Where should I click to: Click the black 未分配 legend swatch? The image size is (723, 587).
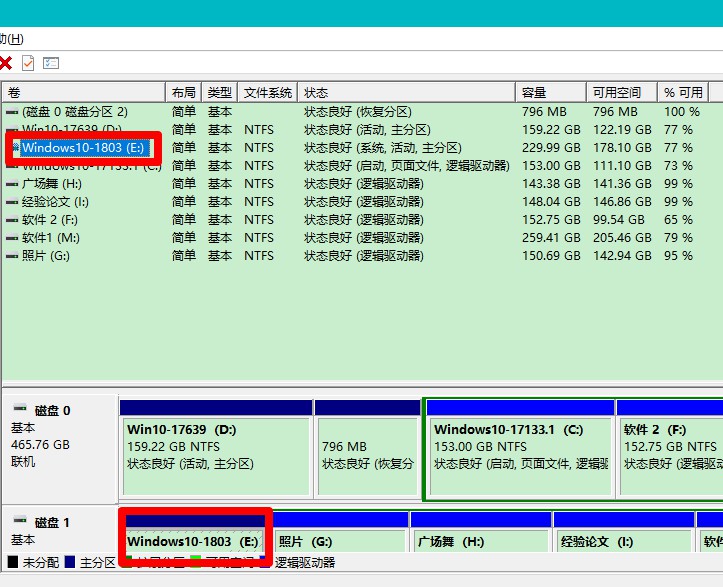click(12, 563)
